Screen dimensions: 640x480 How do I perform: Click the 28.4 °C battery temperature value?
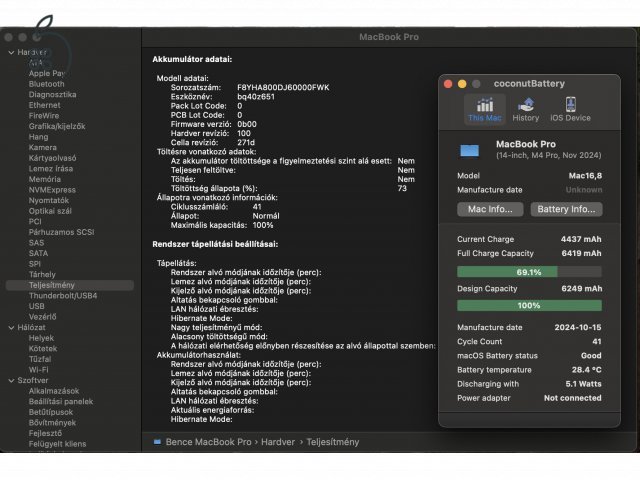click(587, 370)
